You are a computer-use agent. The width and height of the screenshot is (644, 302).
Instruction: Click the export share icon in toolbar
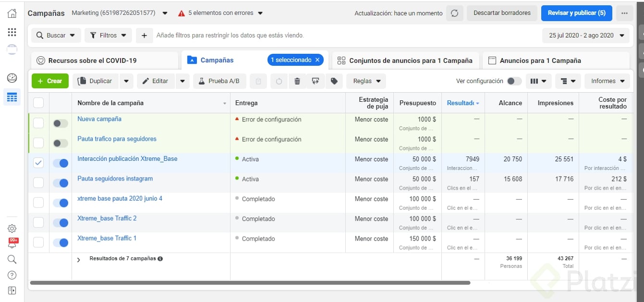pyautogui.click(x=316, y=81)
